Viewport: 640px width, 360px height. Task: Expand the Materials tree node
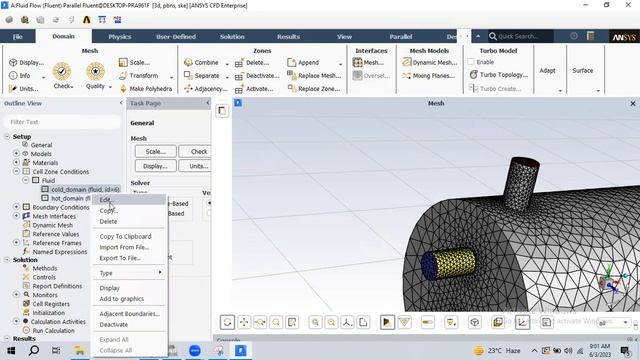tap(16, 162)
